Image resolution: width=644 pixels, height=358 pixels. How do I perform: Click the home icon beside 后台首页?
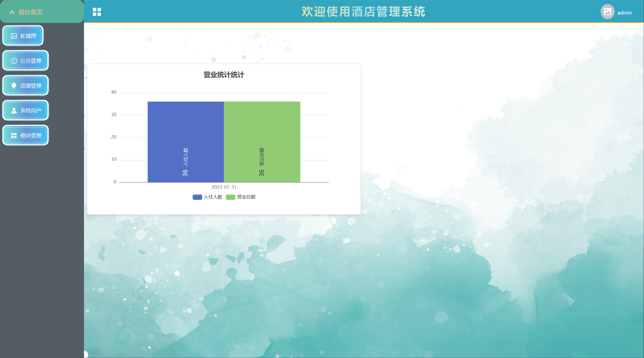click(12, 12)
